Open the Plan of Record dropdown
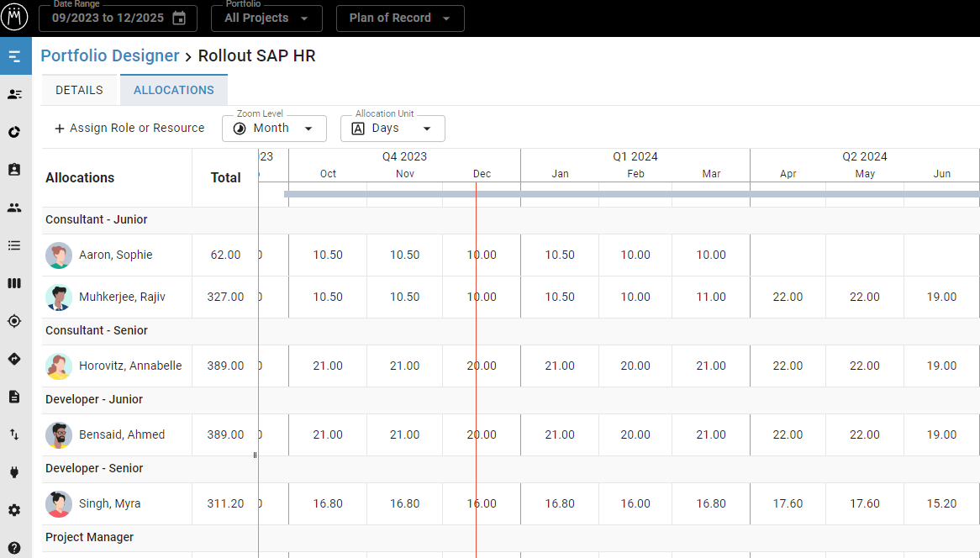This screenshot has height=558, width=980. pos(400,18)
